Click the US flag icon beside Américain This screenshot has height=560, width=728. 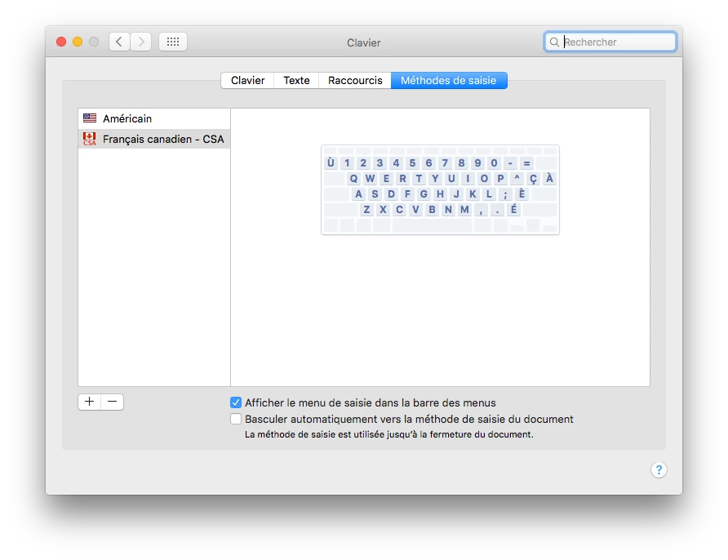pyautogui.click(x=90, y=118)
